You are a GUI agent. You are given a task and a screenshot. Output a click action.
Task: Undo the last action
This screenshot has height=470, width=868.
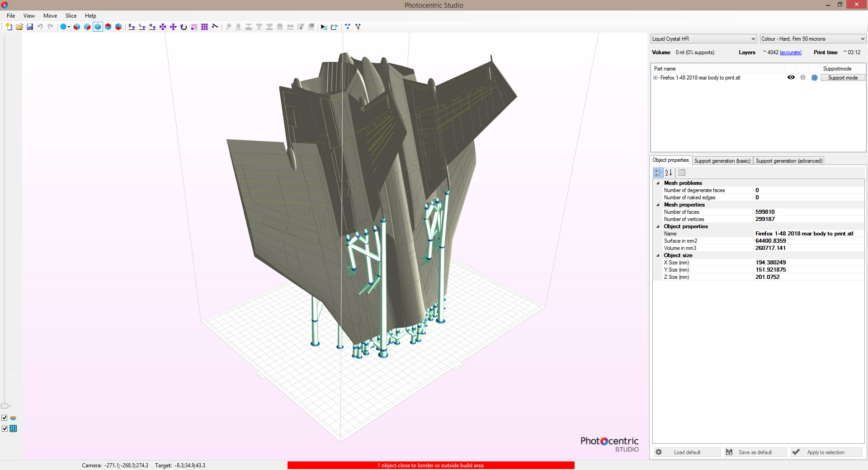40,27
